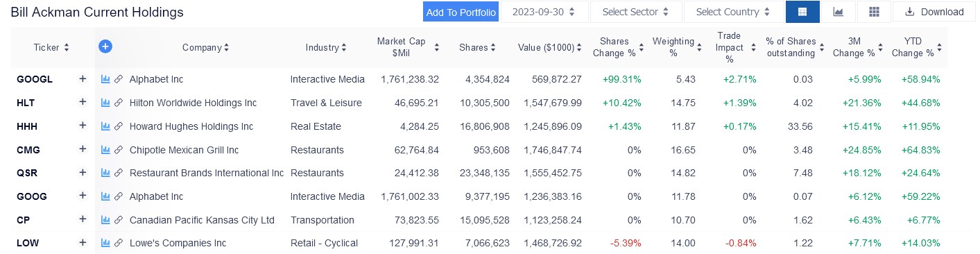
Task: Click the blue plus circle in header
Action: pos(105,46)
